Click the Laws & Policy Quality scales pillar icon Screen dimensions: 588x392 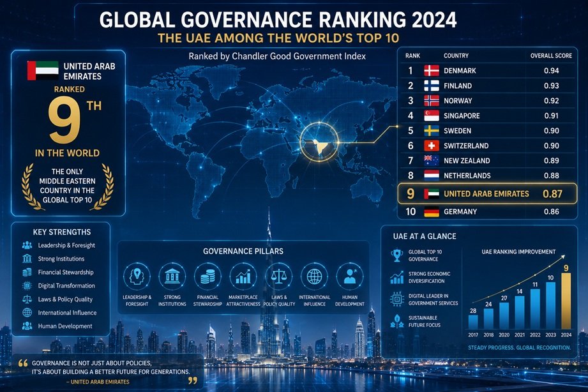tap(278, 277)
